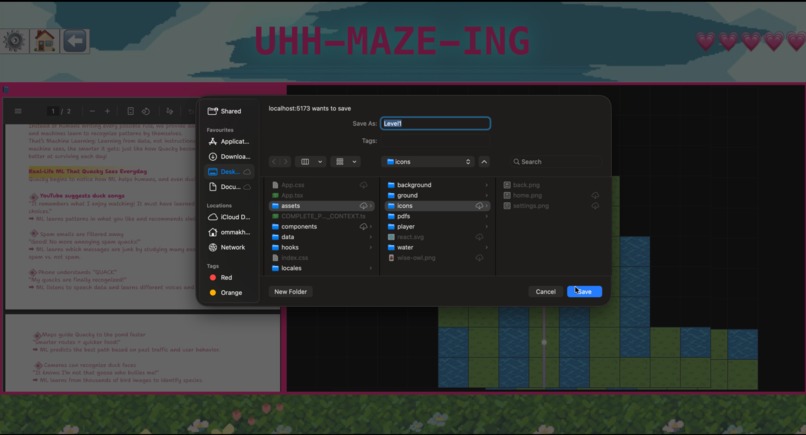Create a New Folder
Image resolution: width=806 pixels, height=435 pixels.
pyautogui.click(x=290, y=292)
